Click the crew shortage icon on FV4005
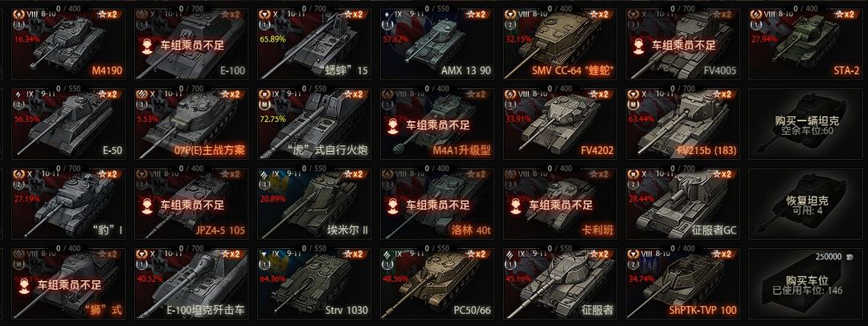 tap(638, 45)
